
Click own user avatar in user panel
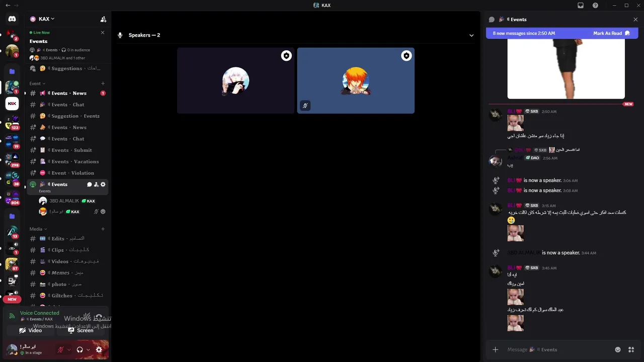(x=12, y=349)
